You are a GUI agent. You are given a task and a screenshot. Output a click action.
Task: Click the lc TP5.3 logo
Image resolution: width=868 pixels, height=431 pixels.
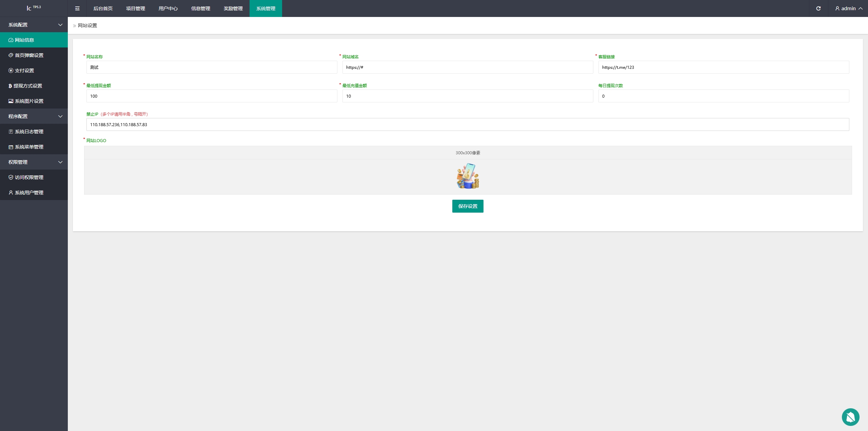click(34, 8)
